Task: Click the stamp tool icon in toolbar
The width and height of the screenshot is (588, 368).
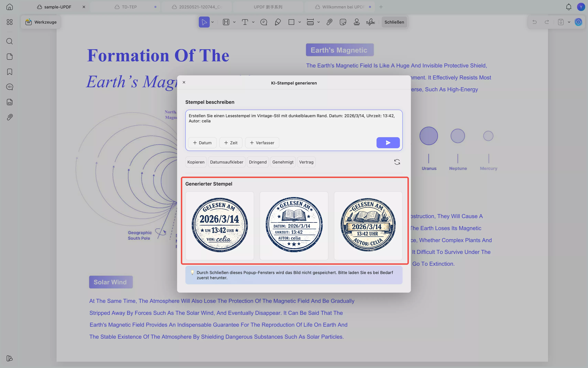Action: pos(357,22)
